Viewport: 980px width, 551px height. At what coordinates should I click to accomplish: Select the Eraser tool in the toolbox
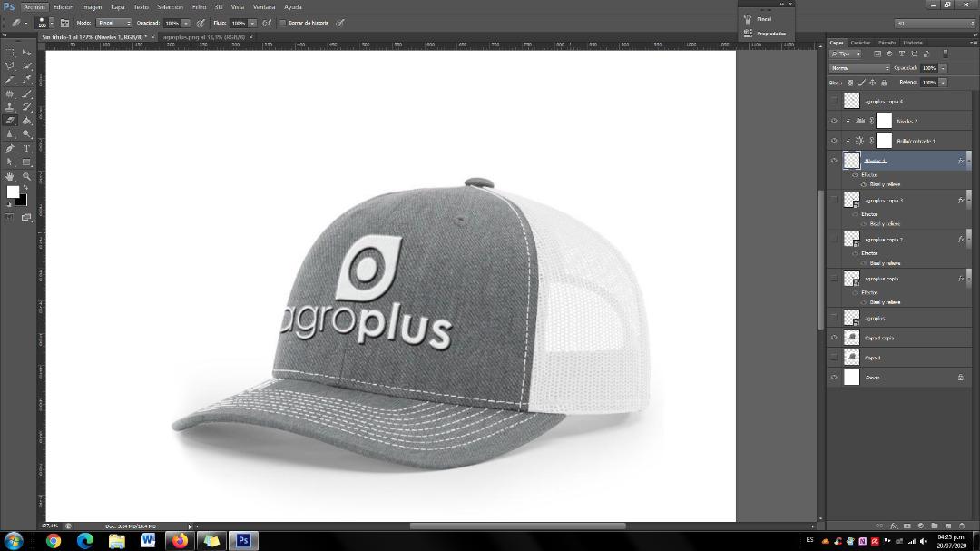click(11, 120)
